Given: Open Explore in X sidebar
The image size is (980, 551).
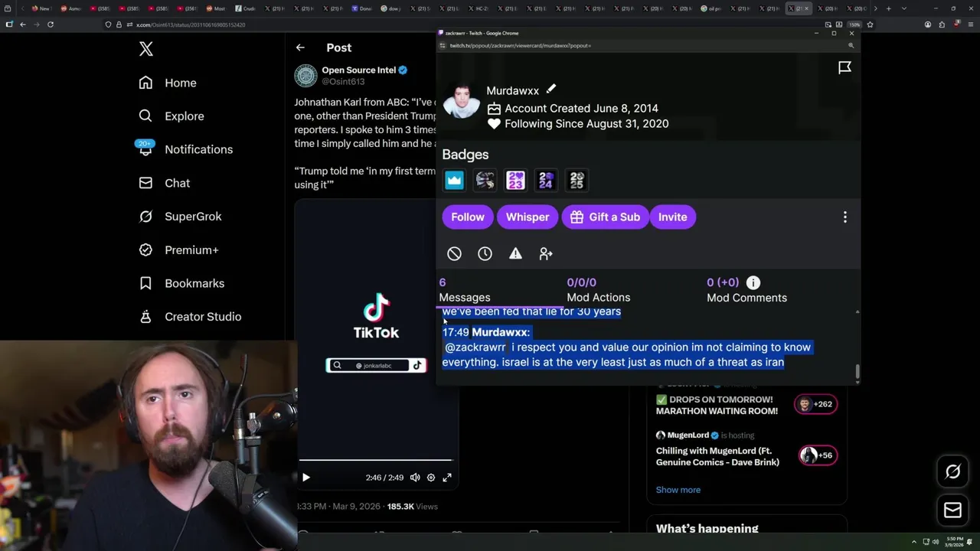Looking at the screenshot, I should (x=171, y=116).
